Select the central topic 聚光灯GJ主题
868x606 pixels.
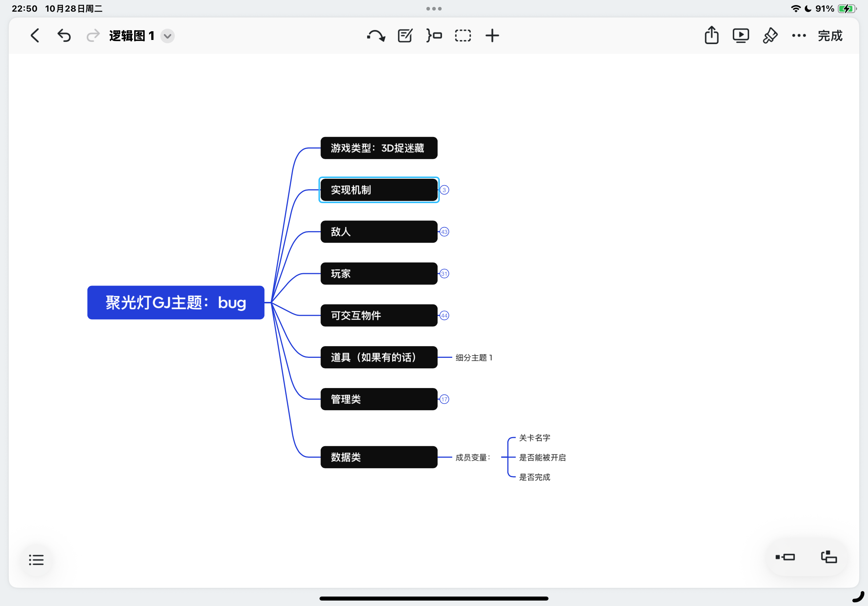coord(176,303)
